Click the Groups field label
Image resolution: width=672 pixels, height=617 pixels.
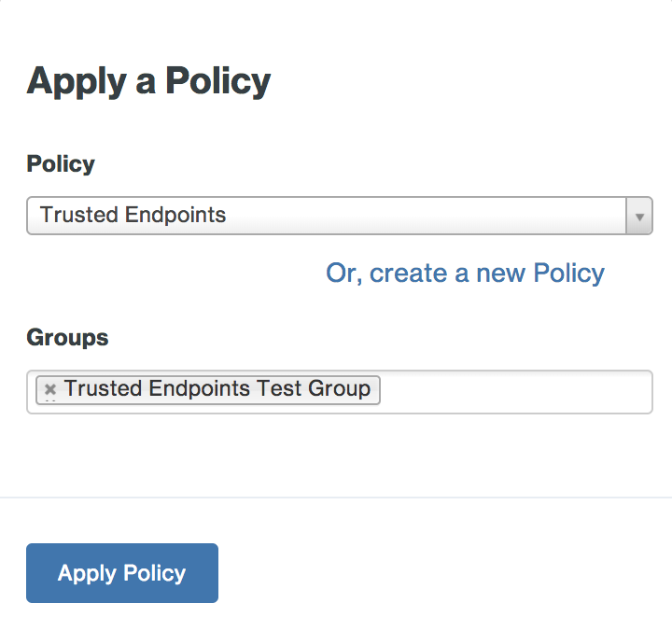click(x=67, y=337)
